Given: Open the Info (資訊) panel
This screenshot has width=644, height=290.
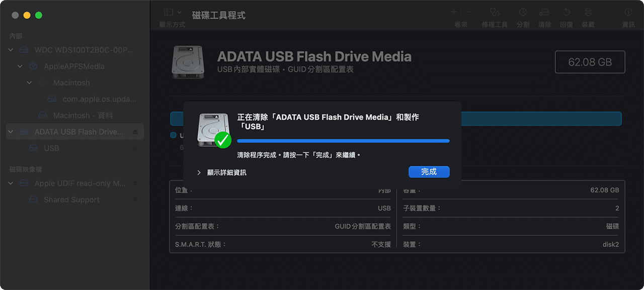Looking at the screenshot, I should coord(628,15).
